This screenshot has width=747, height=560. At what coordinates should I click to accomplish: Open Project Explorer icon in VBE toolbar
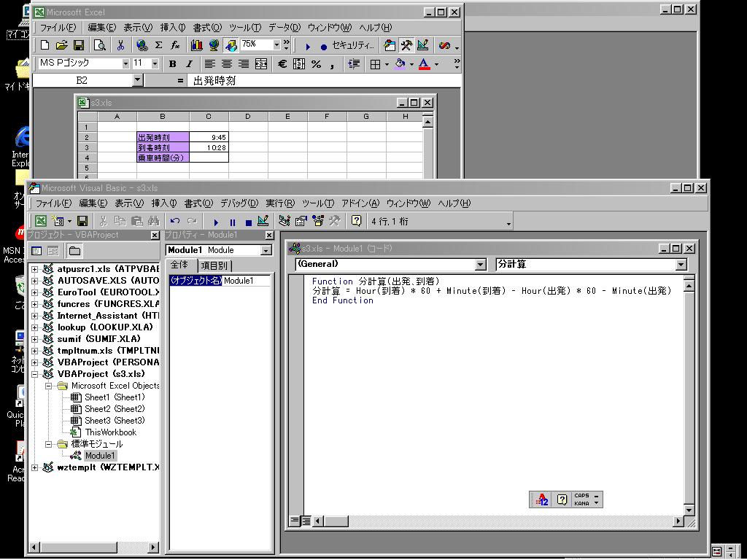(285, 221)
